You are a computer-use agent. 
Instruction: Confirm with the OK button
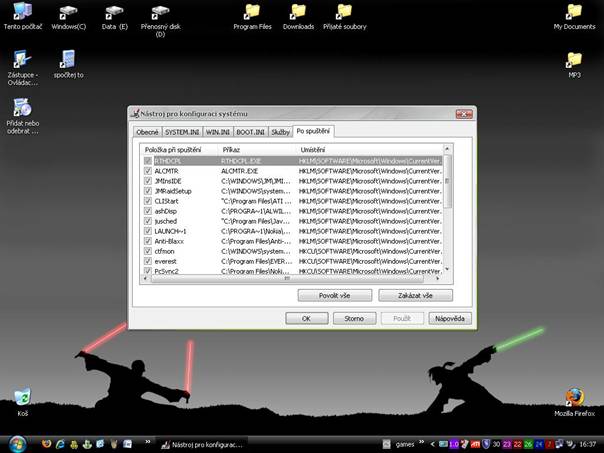307,319
